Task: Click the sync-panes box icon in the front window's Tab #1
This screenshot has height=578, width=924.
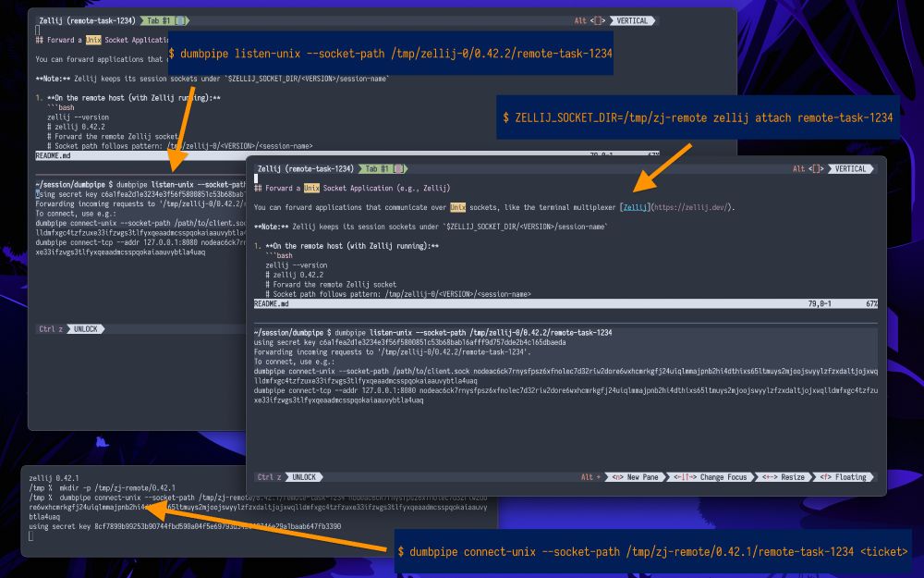Action: coord(398,168)
